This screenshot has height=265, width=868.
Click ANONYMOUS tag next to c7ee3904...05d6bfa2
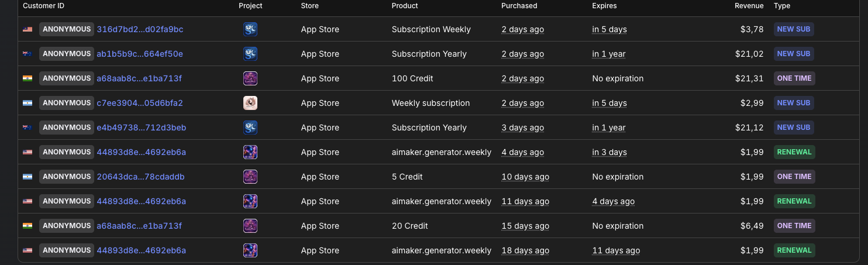[67, 103]
